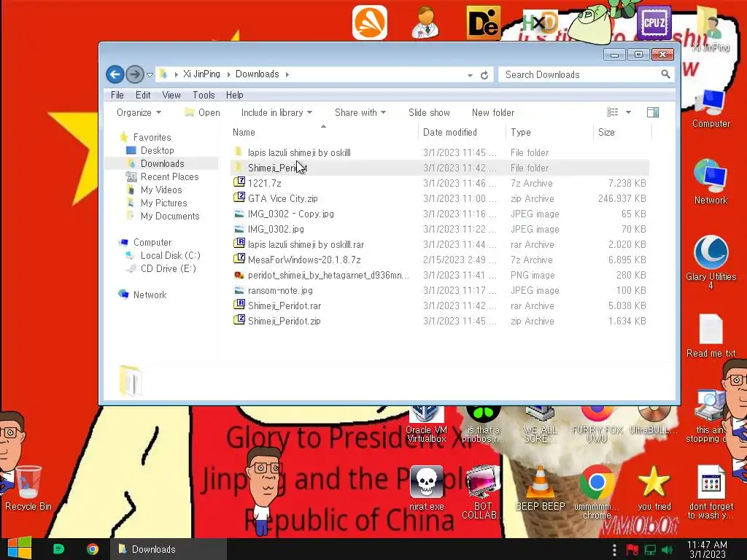747x560 pixels.
Task: Create a New folder
Action: pos(493,112)
